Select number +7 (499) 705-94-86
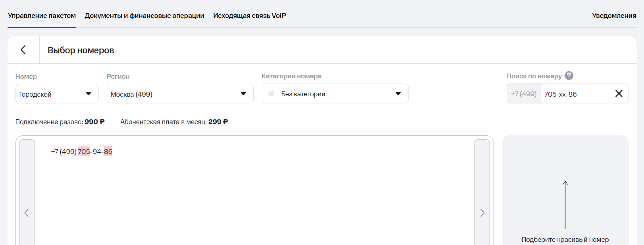 coord(82,152)
